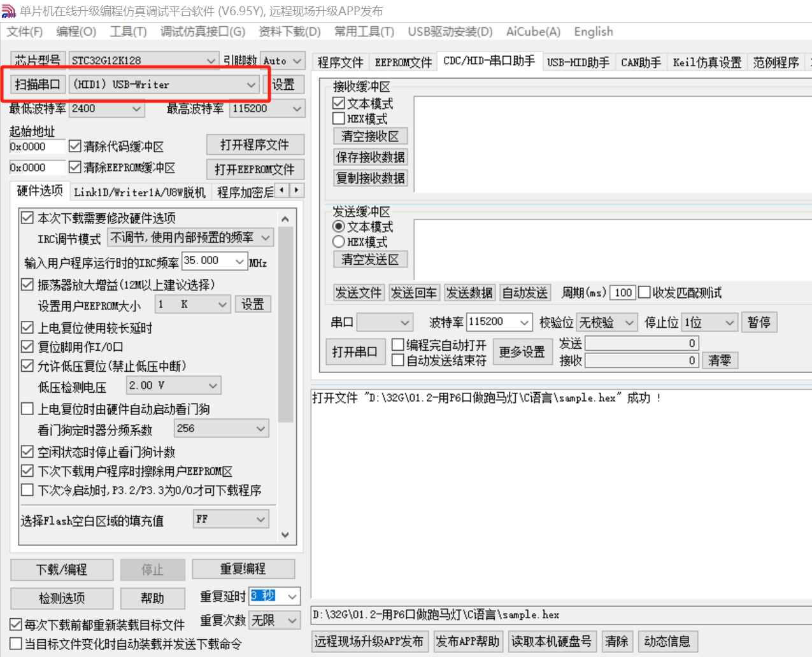Expand the (HID1) USB-Writer port dropdown
This screenshot has width=812, height=657.
coord(251,85)
